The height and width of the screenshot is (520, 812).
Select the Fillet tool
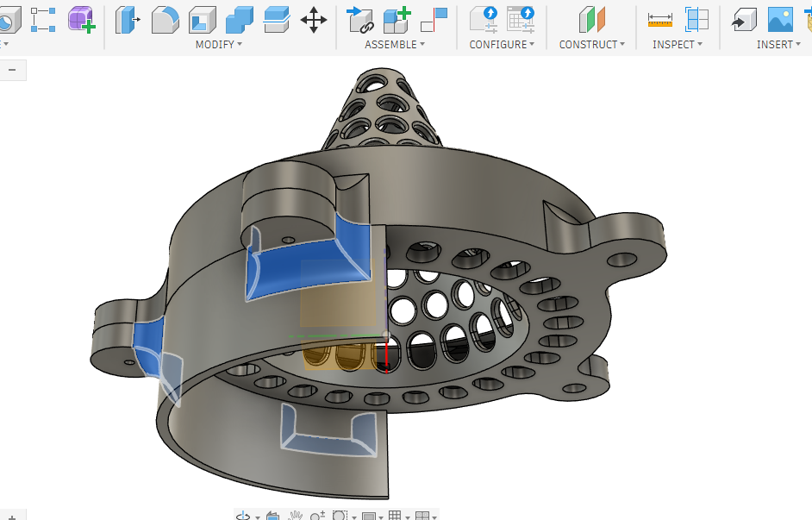point(165,19)
